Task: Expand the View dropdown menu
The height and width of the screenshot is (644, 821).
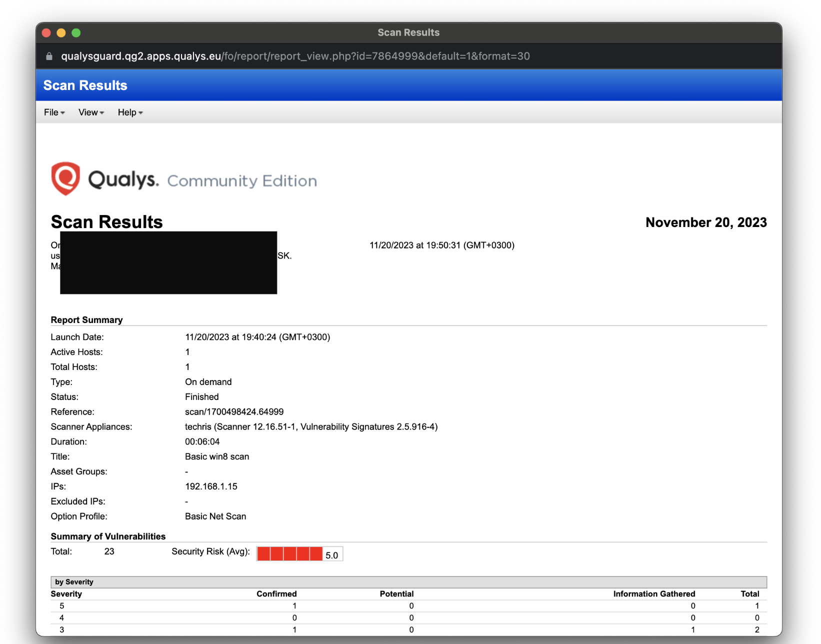Action: 91,112
